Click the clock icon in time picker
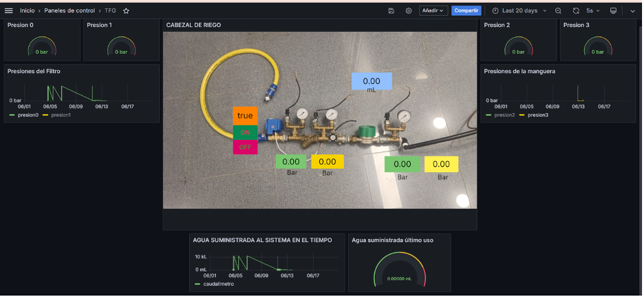The image size is (644, 299). 495,11
